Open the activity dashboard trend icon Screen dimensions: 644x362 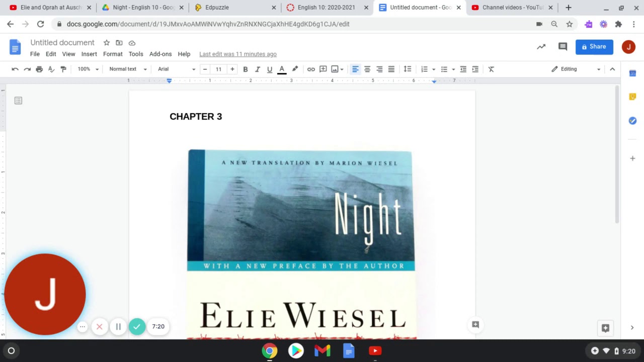(x=541, y=47)
